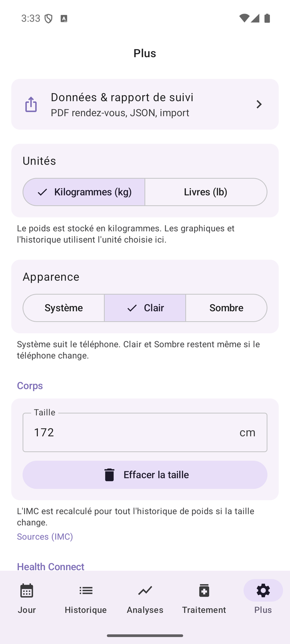Select Kilogrammes (kg) unit

pyautogui.click(x=84, y=192)
